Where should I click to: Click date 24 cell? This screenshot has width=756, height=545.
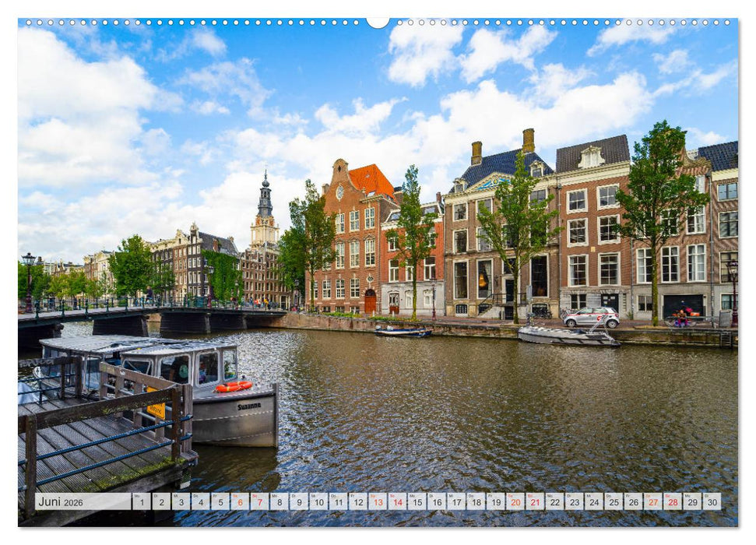[x=593, y=505]
